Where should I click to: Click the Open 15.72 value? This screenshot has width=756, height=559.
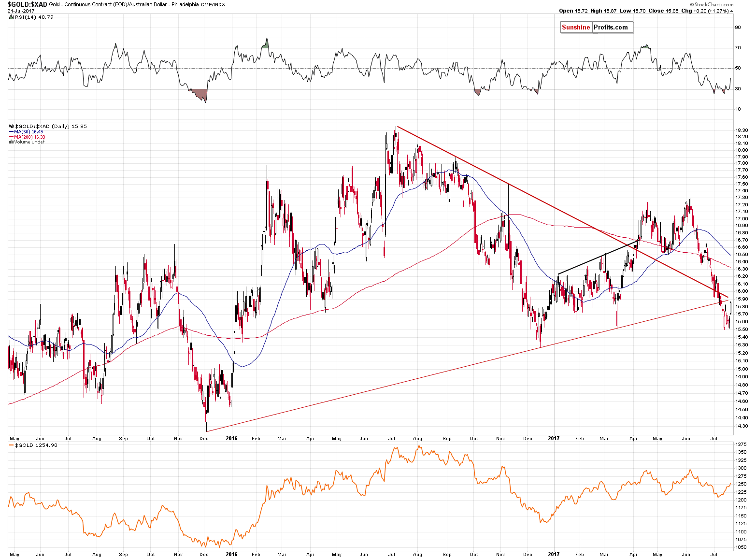coord(573,11)
